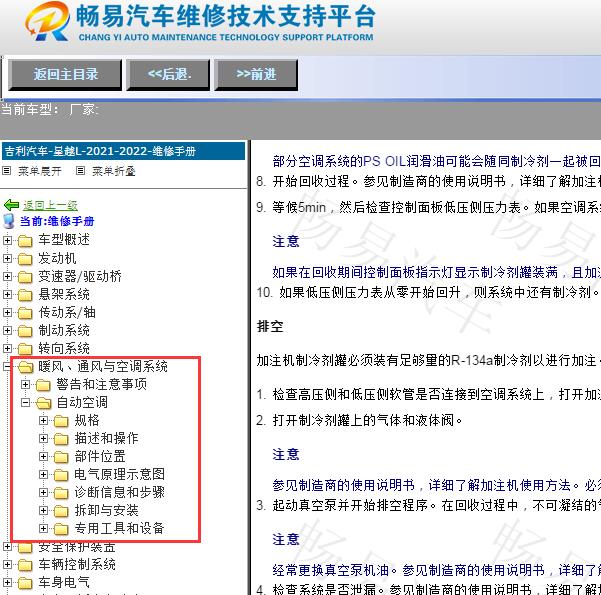This screenshot has width=601, height=595.
Task: Select the 发动机 tree label
Action: tap(57, 258)
